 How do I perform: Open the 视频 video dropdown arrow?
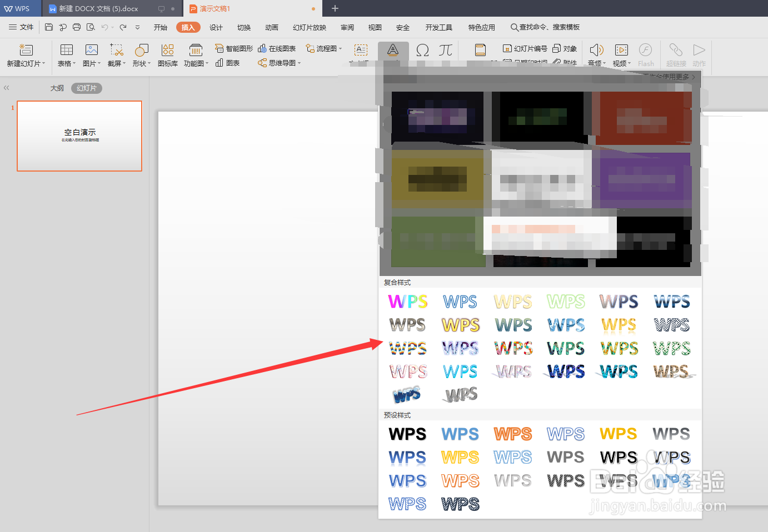coord(629,63)
